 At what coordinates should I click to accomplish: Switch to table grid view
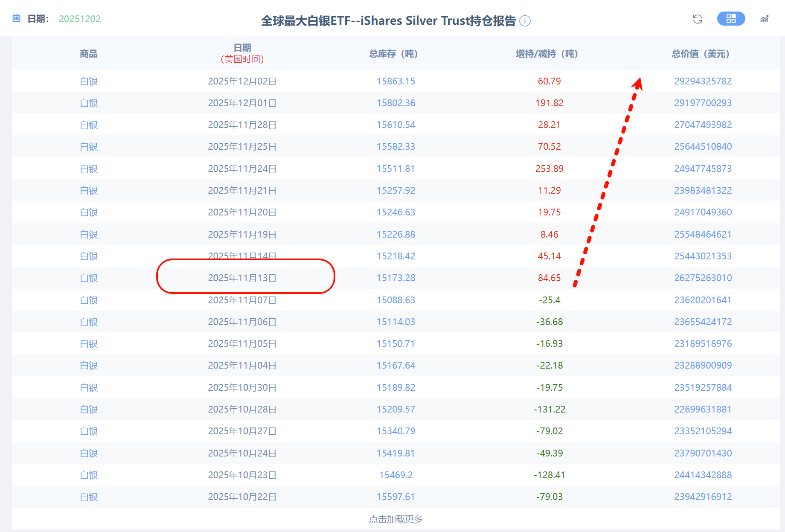pos(731,18)
